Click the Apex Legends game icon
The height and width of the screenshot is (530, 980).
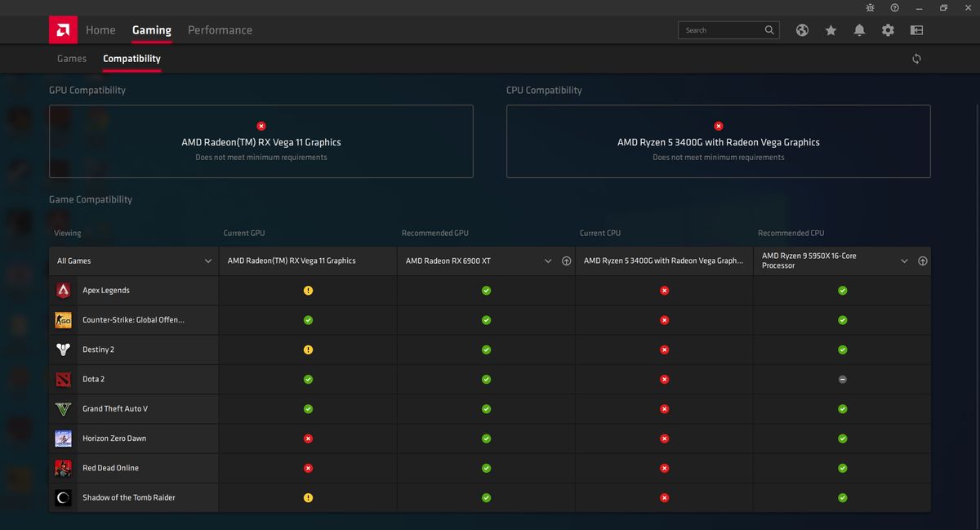63,290
